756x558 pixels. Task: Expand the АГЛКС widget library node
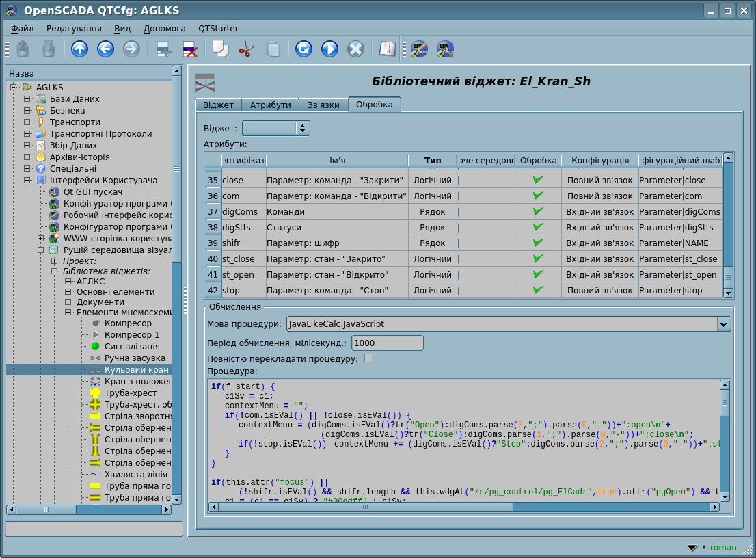pyautogui.click(x=68, y=281)
